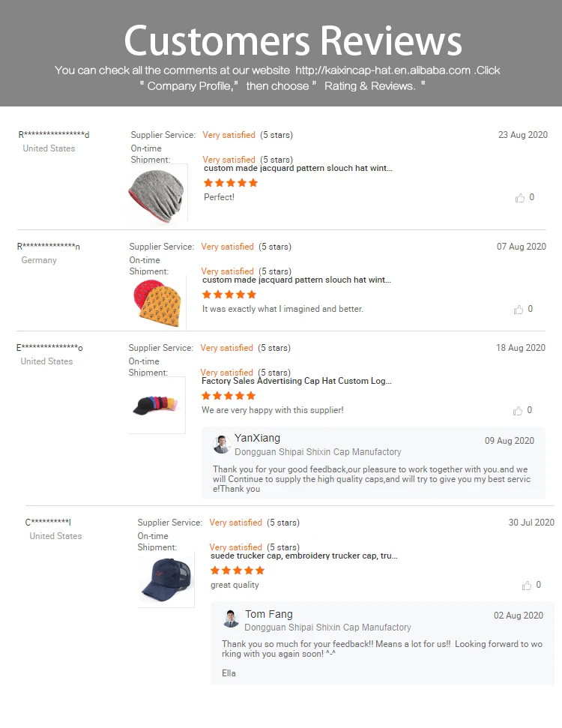Image resolution: width=562 pixels, height=728 pixels.
Task: Open the kaixincap-hat.en.alibaba.com website link
Action: coord(383,70)
